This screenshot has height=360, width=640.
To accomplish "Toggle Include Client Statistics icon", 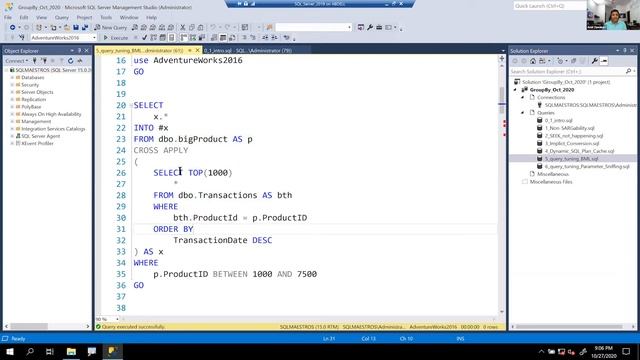I will 202,38.
